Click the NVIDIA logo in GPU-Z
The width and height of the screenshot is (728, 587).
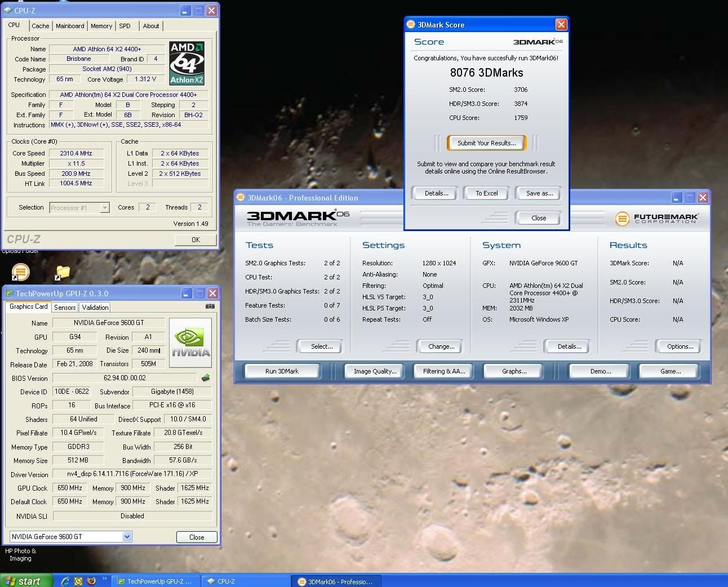(x=190, y=343)
